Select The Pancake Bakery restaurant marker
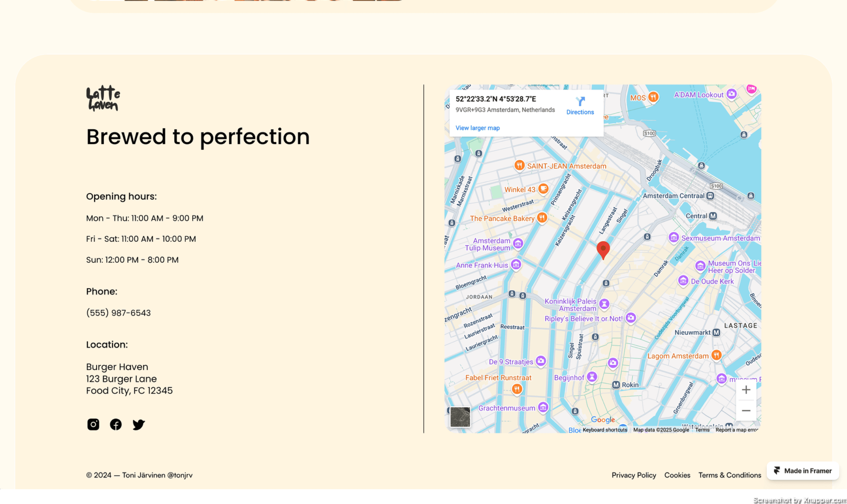Screen dimensions: 847x504 tap(542, 218)
